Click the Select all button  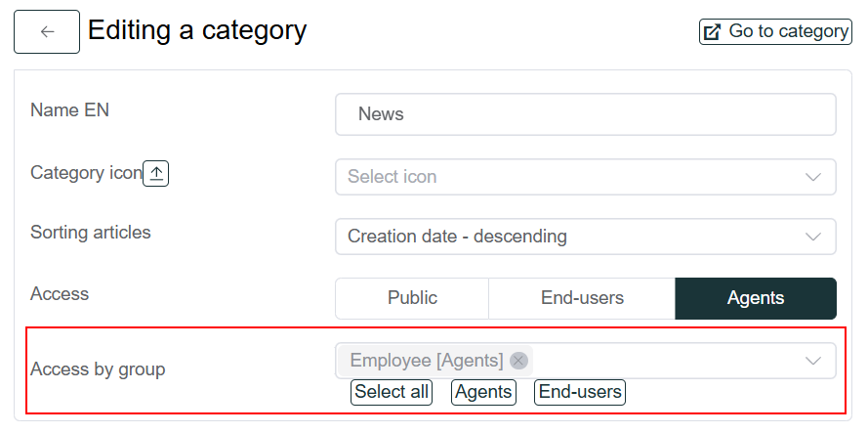pos(392,392)
